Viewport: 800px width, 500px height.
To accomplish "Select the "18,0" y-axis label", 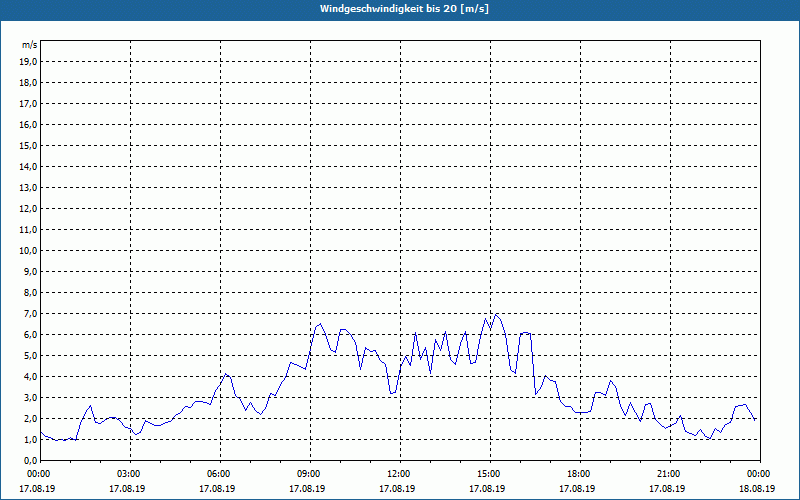I will click(28, 83).
